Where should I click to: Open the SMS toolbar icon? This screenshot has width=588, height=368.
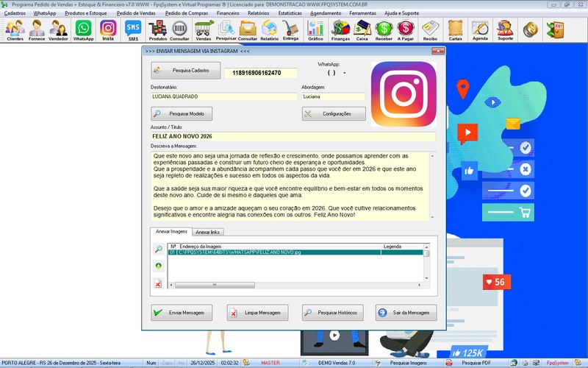[x=133, y=30]
